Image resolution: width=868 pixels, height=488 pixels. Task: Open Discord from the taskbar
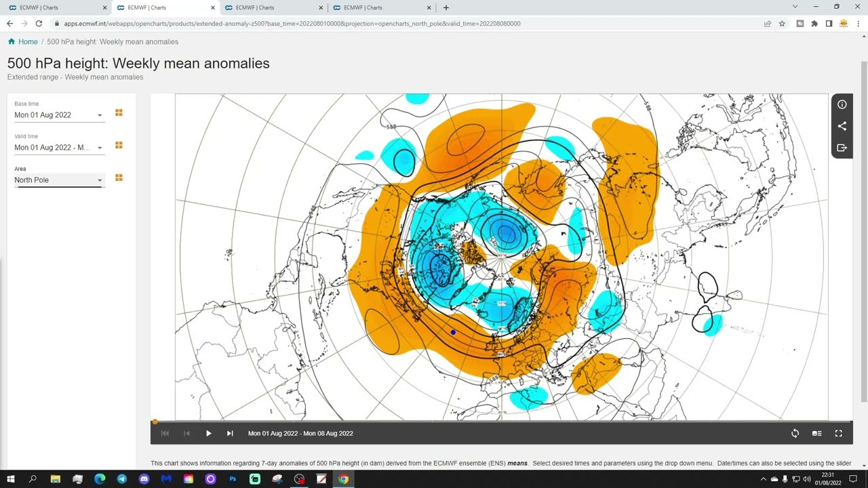[144, 479]
